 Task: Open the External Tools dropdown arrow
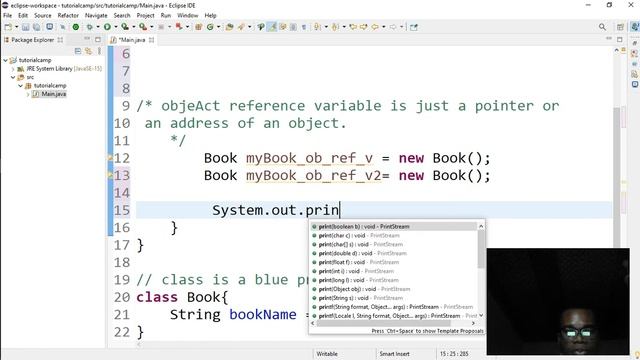[151, 27]
